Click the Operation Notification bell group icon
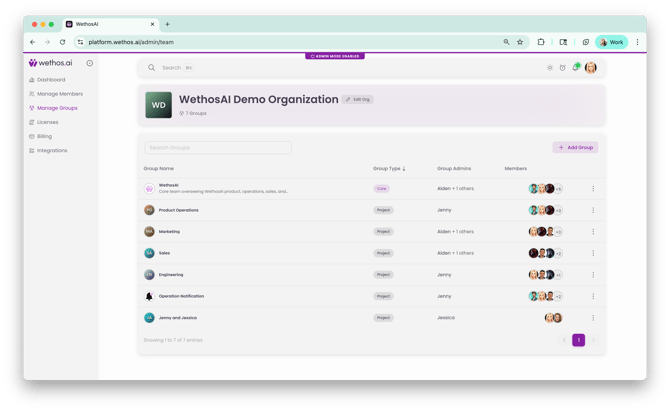This screenshot has width=670, height=411. tap(149, 296)
